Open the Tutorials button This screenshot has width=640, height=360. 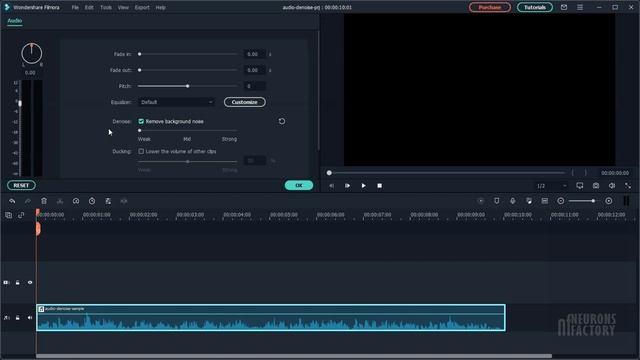pyautogui.click(x=535, y=7)
